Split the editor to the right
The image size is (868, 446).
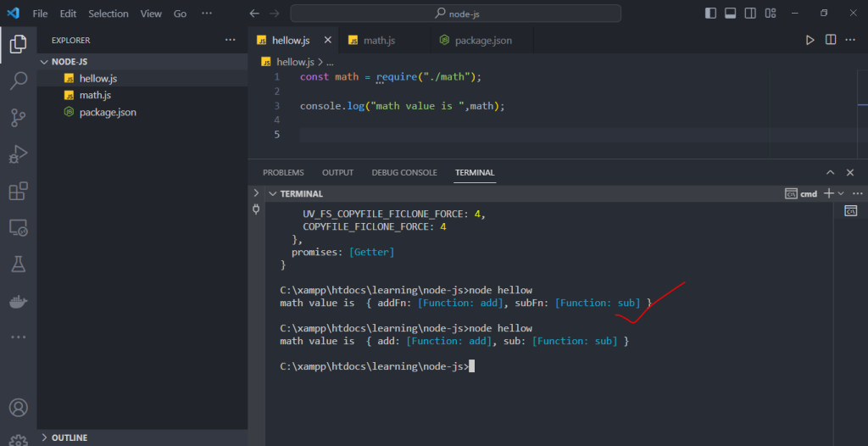click(x=831, y=40)
